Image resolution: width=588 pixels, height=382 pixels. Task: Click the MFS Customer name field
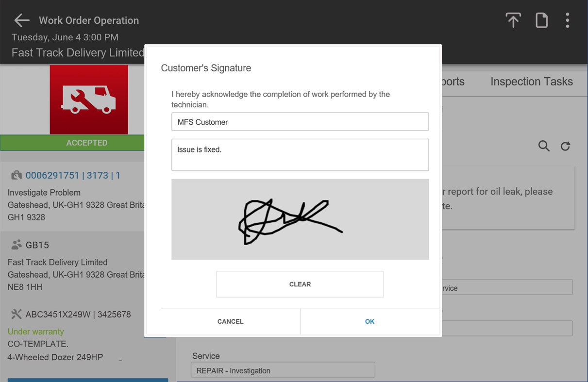(x=300, y=122)
